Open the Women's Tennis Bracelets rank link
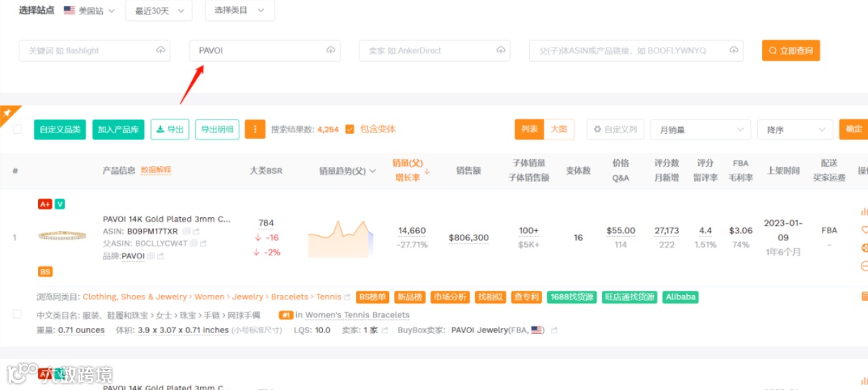Screen dimensions: 868x390 (357, 315)
